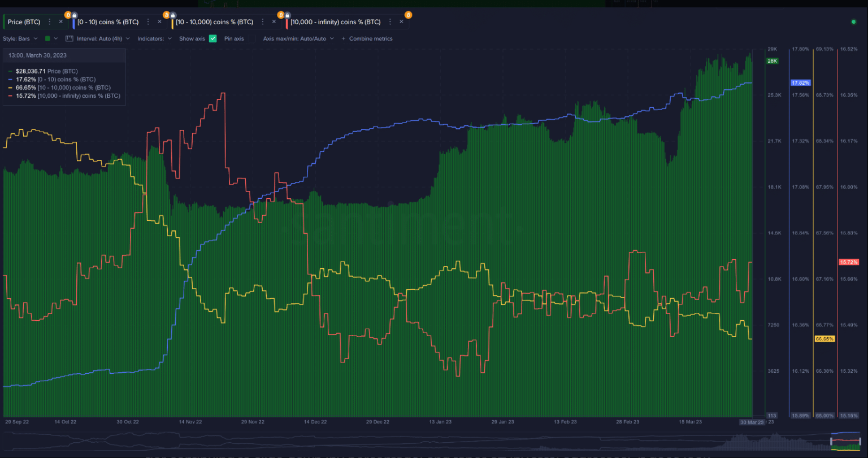Screen dimensions: 868x458
Task: Click the interval ruler icon
Action: (x=70, y=38)
